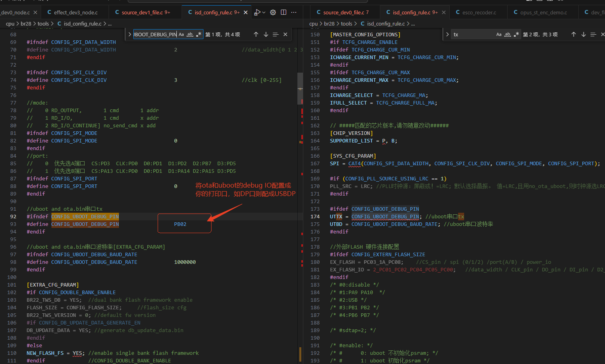The height and width of the screenshot is (364, 605).
Task: Open More Actions ellipsis in left editor
Action: tap(294, 12)
